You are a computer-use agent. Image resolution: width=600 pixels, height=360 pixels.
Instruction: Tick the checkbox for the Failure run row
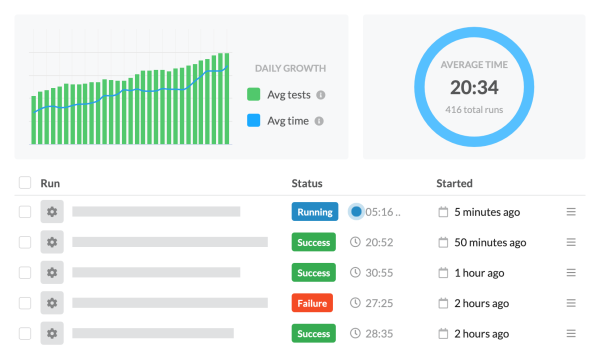point(25,303)
